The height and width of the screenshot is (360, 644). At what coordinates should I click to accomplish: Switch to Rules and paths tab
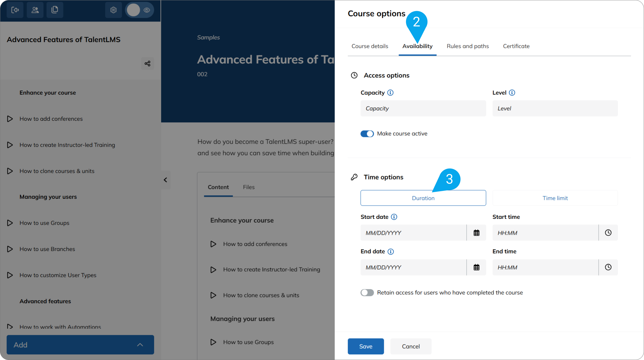[467, 46]
